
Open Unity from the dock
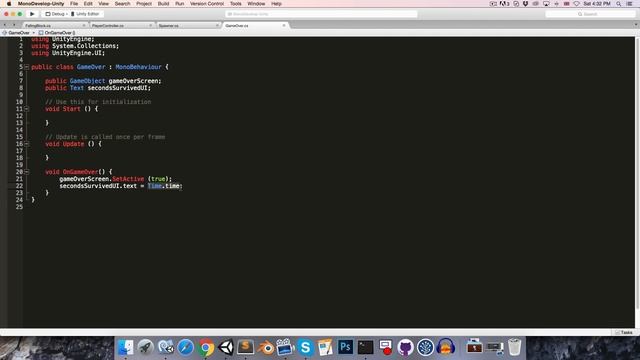point(226,347)
